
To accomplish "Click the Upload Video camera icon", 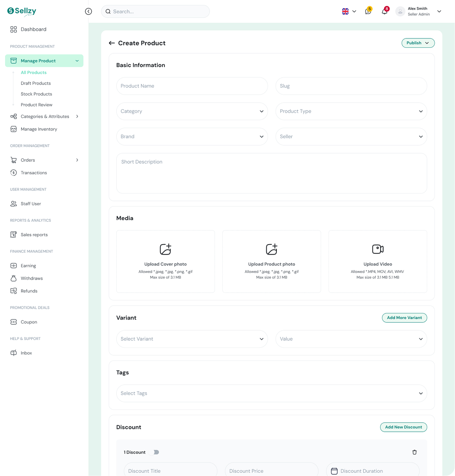I will (x=378, y=249).
